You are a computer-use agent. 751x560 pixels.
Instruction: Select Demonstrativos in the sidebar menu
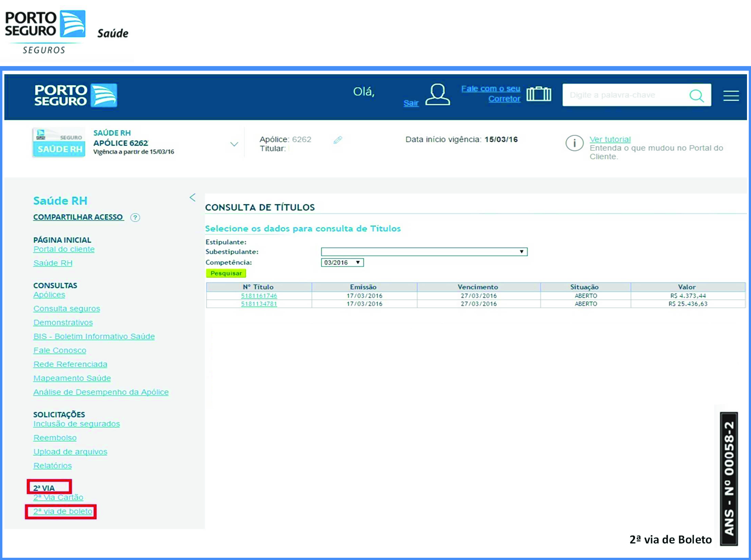pyautogui.click(x=63, y=322)
